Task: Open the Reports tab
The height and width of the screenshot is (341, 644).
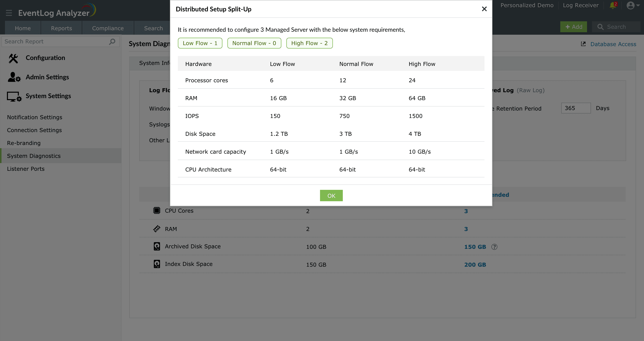Action: point(61,28)
